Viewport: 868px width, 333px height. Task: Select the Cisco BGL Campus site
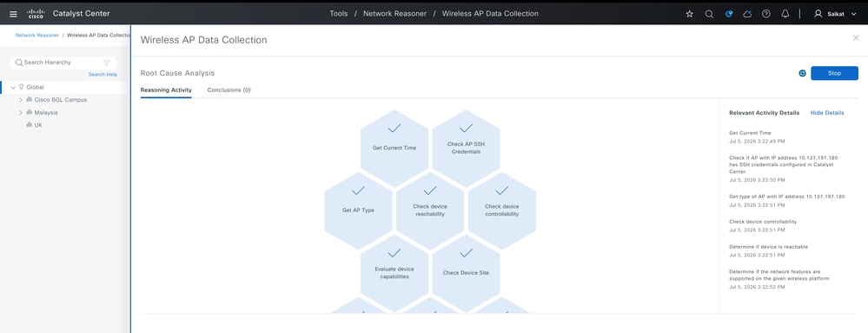pyautogui.click(x=60, y=100)
